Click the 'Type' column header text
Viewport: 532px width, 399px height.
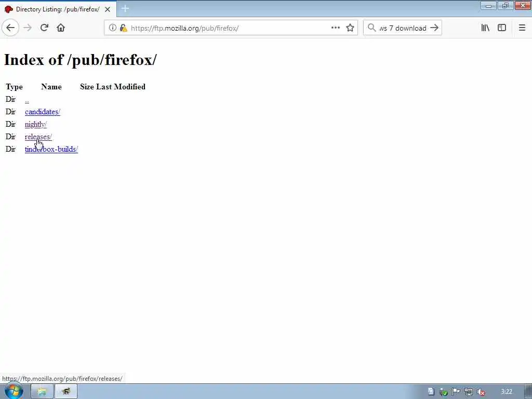[x=14, y=87]
